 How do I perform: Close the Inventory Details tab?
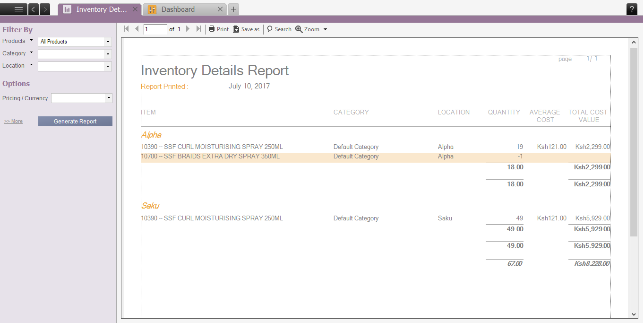tap(135, 9)
